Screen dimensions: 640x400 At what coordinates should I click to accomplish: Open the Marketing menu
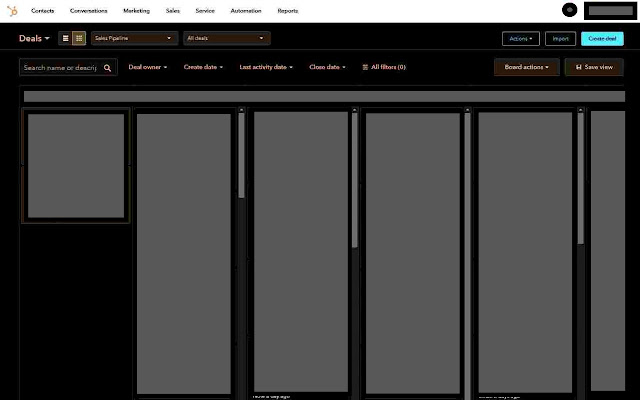click(x=136, y=11)
